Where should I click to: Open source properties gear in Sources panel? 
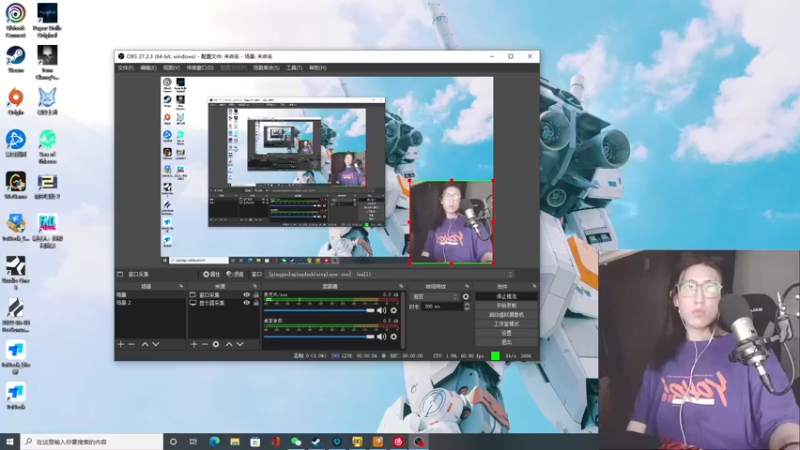[217, 344]
